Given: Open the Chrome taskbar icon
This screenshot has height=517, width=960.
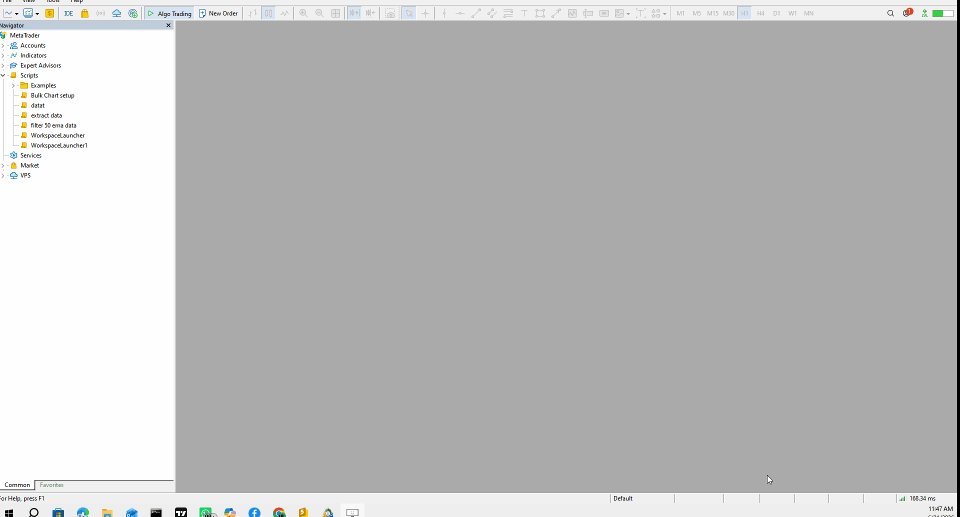Looking at the screenshot, I should [279, 512].
